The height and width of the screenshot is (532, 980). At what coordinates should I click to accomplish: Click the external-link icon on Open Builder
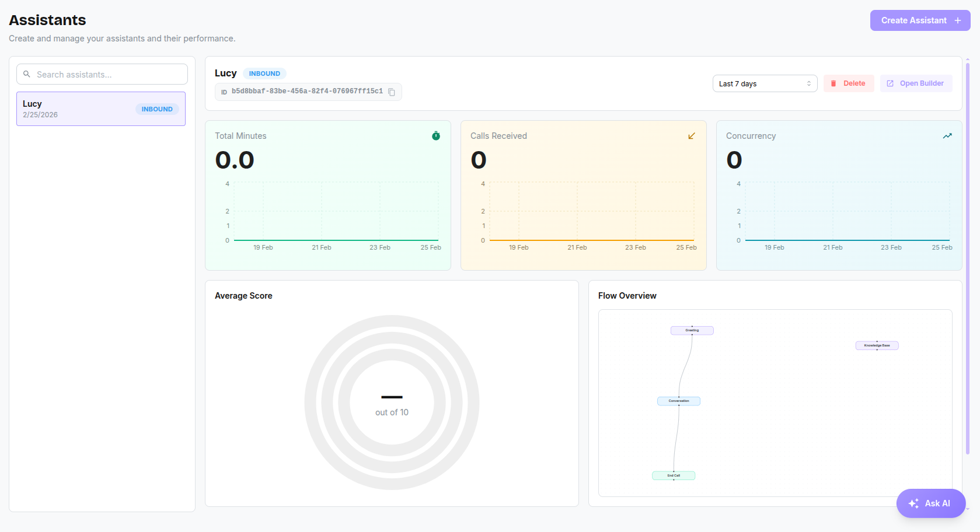(x=890, y=83)
